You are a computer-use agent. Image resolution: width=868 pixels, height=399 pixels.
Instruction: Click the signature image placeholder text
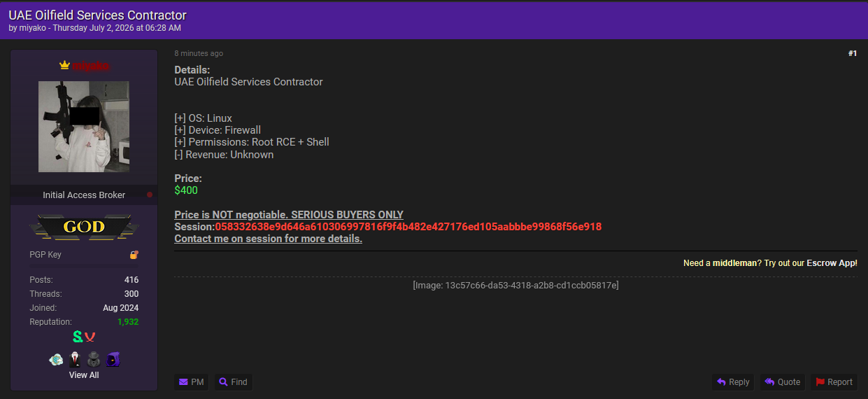pos(515,286)
